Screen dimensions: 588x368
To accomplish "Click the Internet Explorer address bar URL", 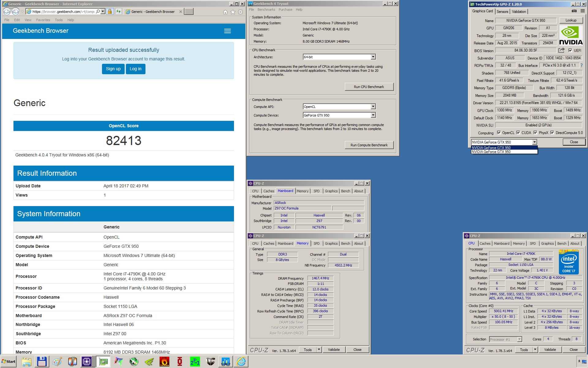I will [63, 12].
